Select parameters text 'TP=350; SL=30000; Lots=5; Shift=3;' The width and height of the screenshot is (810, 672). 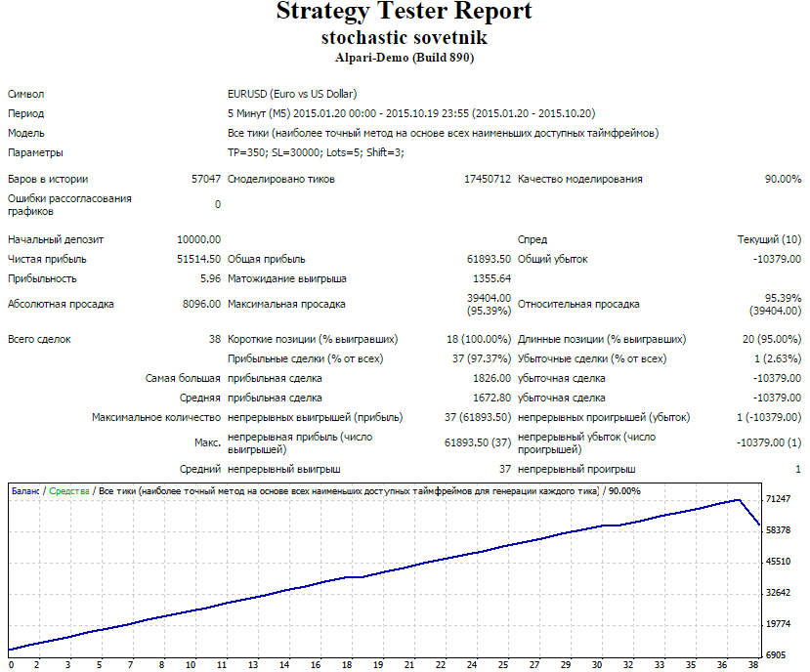coord(316,153)
